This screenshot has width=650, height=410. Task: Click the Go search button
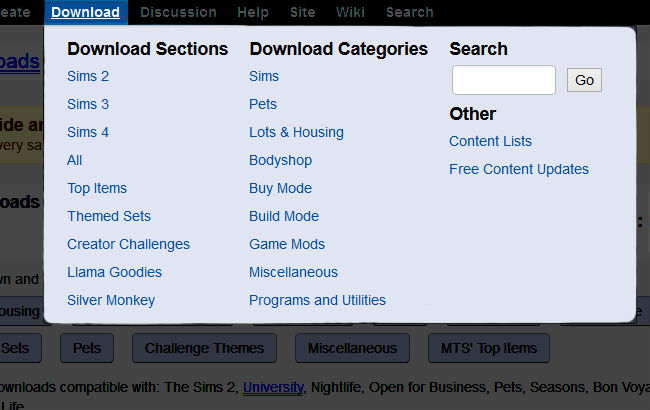585,80
